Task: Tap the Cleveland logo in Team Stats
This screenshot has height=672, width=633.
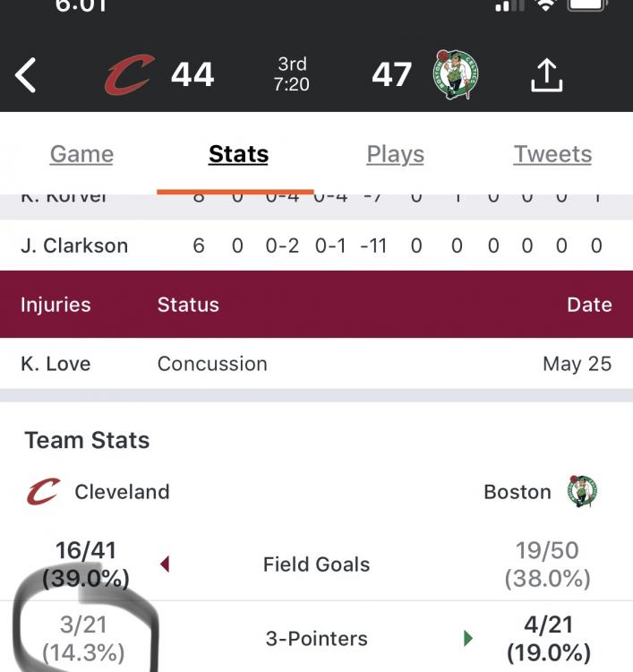Action: point(43,492)
